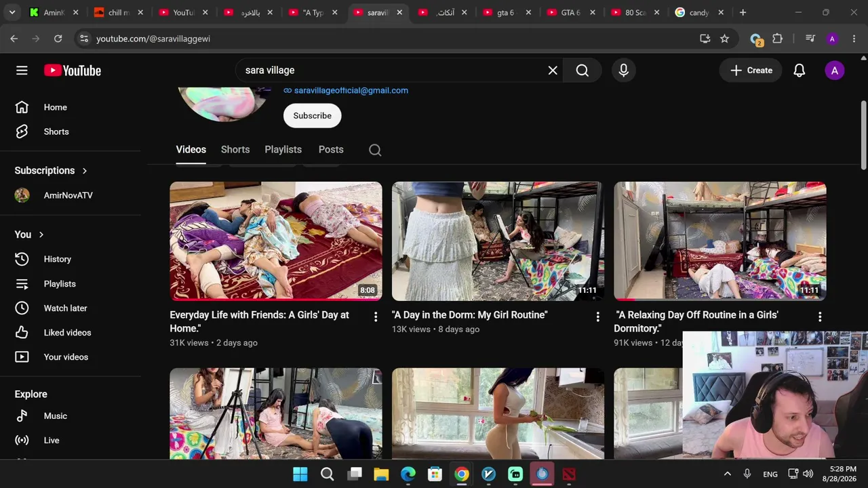This screenshot has width=868, height=488.
Task: Open the YouTube guide hamburger menu
Action: [x=22, y=70]
